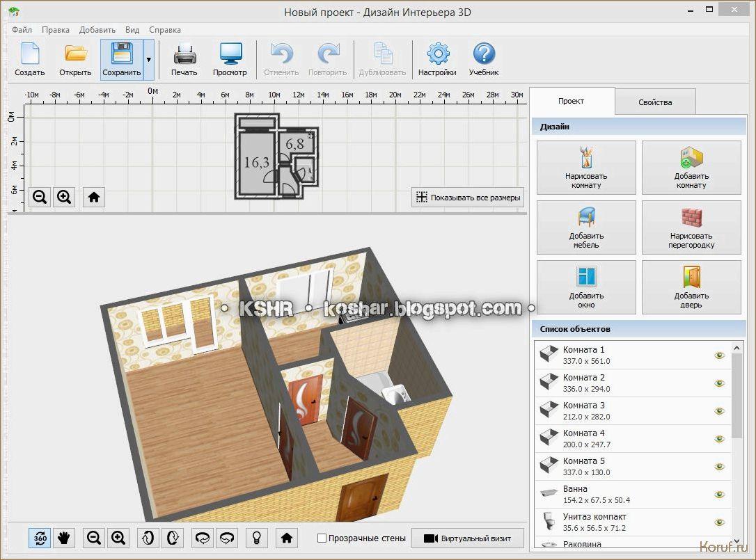The width and height of the screenshot is (756, 560).
Task: Hide Комната 4 with eye icon
Action: click(x=719, y=439)
